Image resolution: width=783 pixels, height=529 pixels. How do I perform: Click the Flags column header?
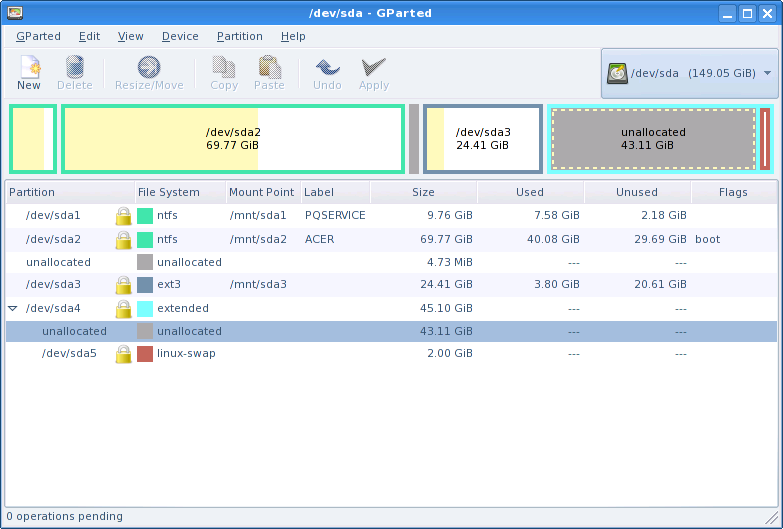(x=734, y=192)
